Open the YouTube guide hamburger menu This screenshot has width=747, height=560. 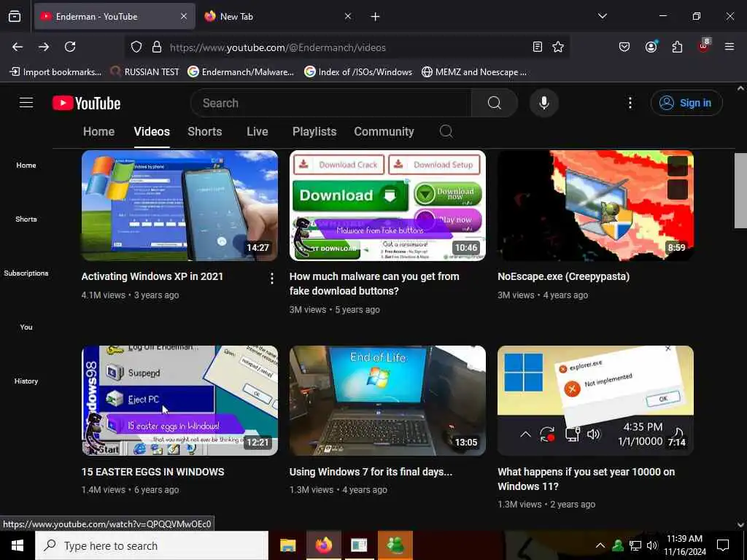26,103
